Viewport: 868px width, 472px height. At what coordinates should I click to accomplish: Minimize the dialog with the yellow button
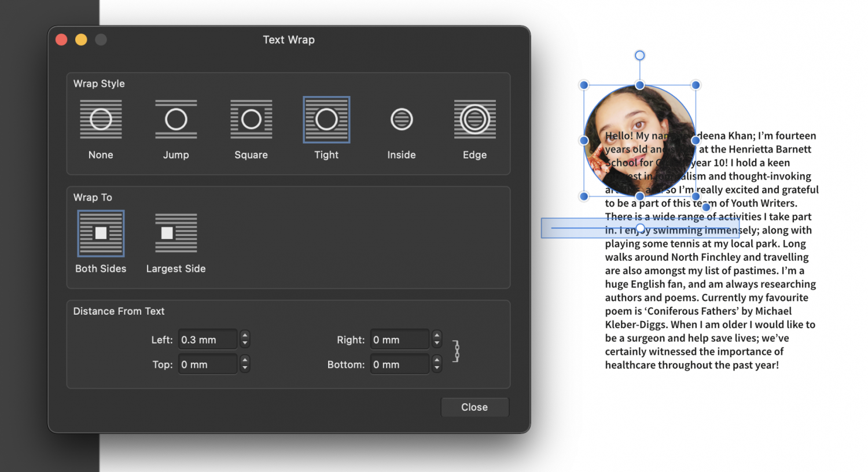pos(81,39)
